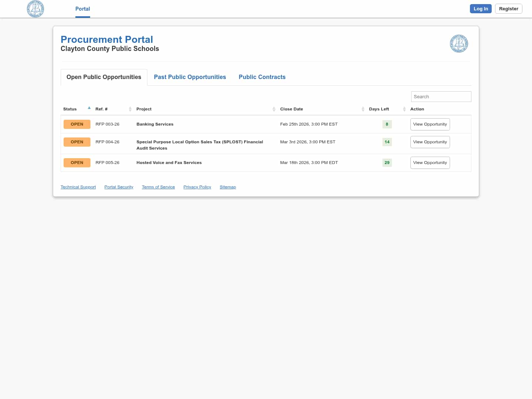Click the Portal navigation item
Viewport: 532px width, 399px height.
point(82,9)
